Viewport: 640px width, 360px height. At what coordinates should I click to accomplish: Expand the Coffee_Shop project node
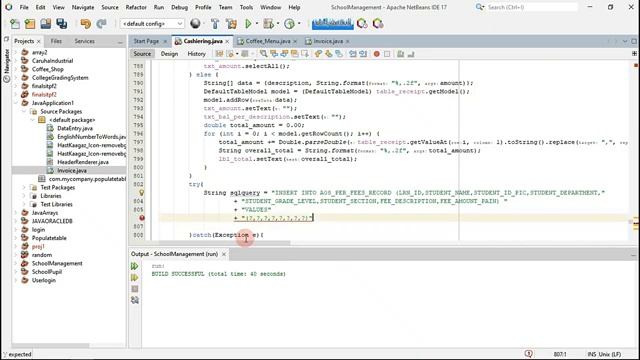pos(16,69)
